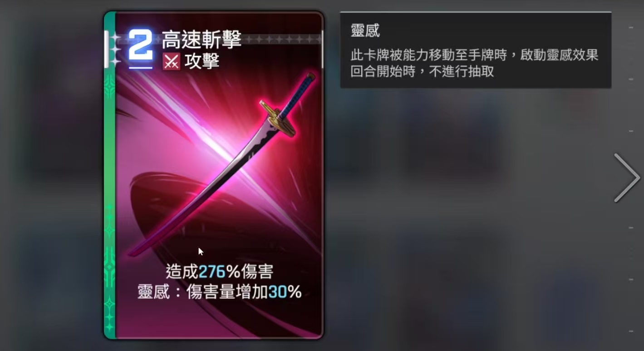The image size is (644, 351).
Task: Click the crossed swords attack icon
Action: coord(171,61)
